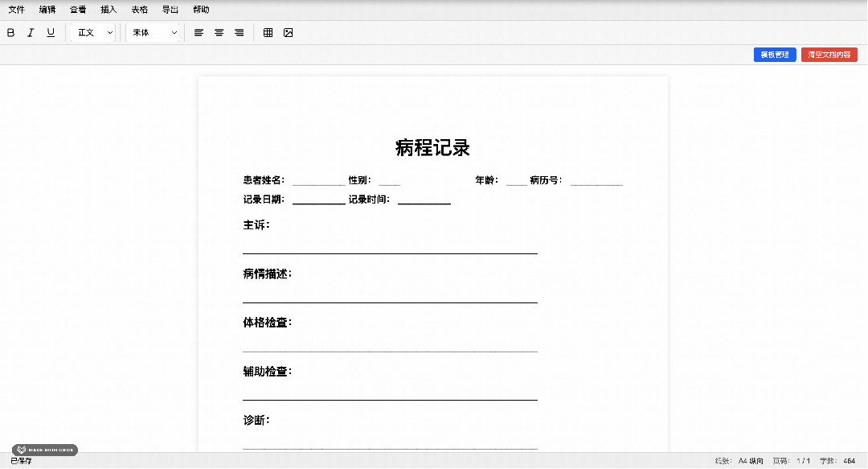
Task: Insert a table via toolbar icon
Action: click(x=268, y=33)
